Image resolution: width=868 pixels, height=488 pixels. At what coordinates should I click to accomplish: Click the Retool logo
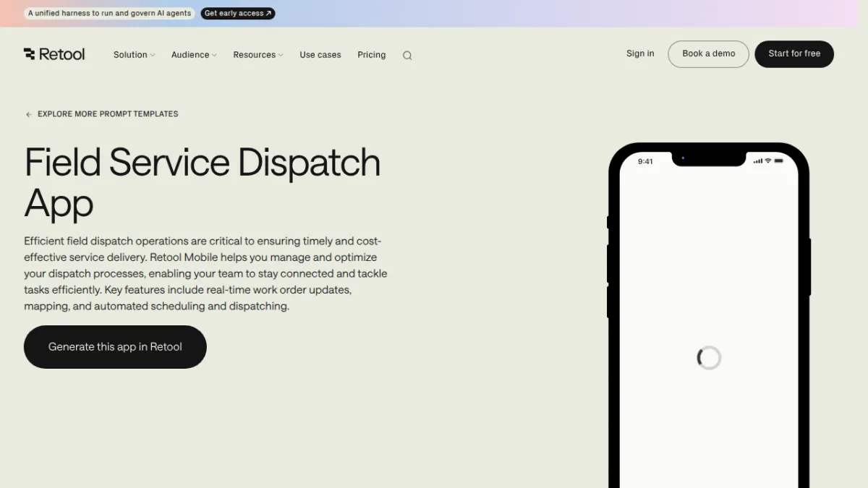coord(54,54)
